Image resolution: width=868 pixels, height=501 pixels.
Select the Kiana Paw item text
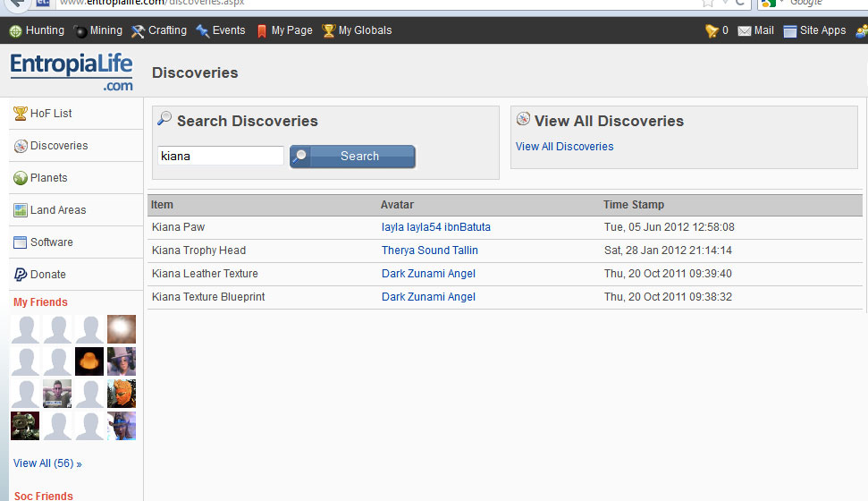coord(178,226)
